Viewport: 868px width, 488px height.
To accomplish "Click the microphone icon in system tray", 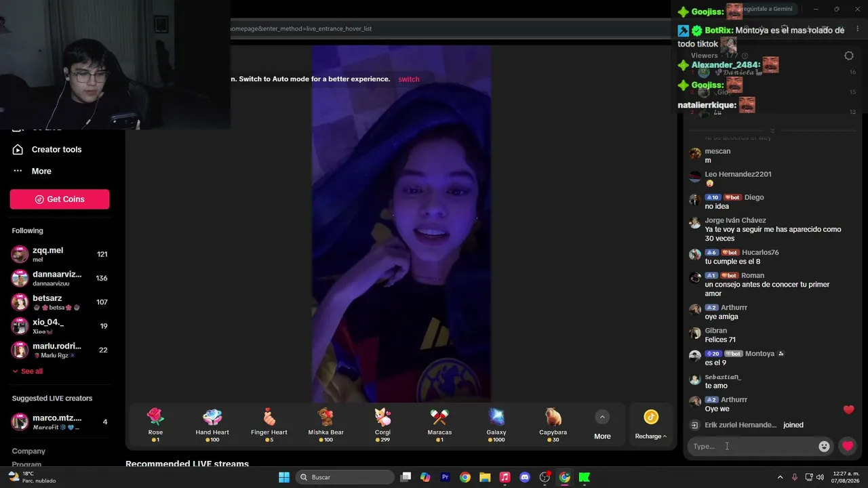I will [x=795, y=477].
